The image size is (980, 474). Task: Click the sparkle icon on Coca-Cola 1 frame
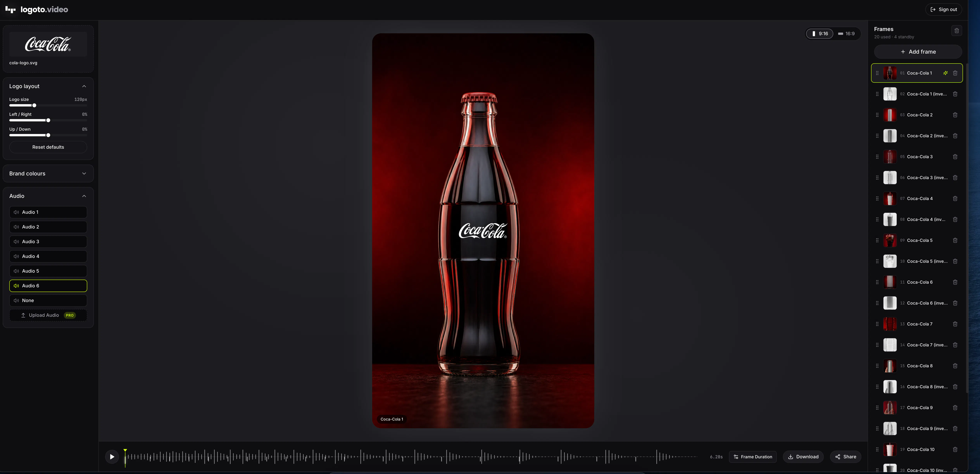click(945, 73)
